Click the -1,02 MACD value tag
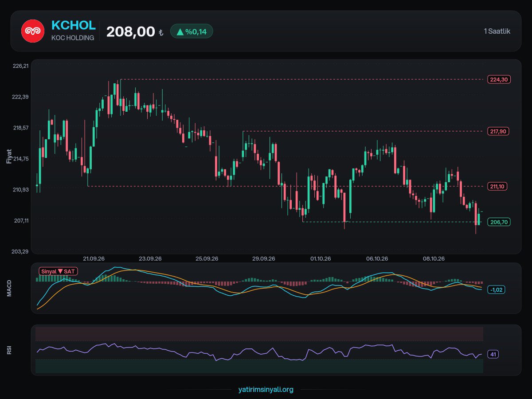This screenshot has width=532, height=399. [496, 289]
